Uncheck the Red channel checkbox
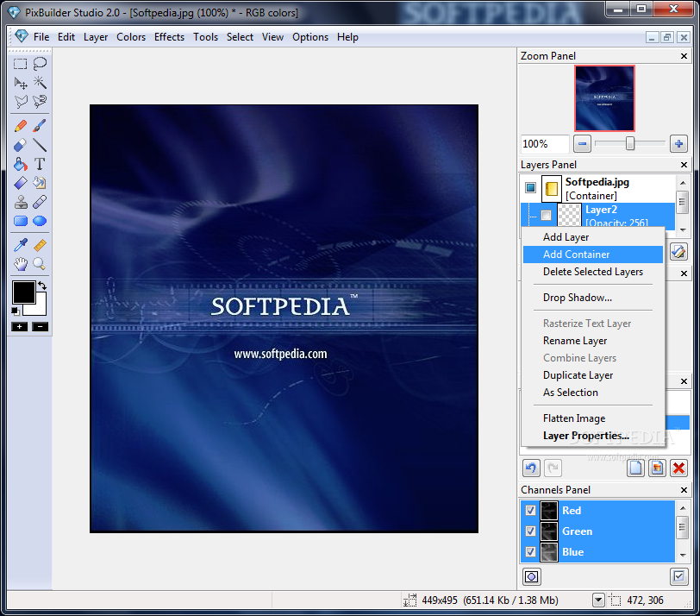 coord(530,510)
